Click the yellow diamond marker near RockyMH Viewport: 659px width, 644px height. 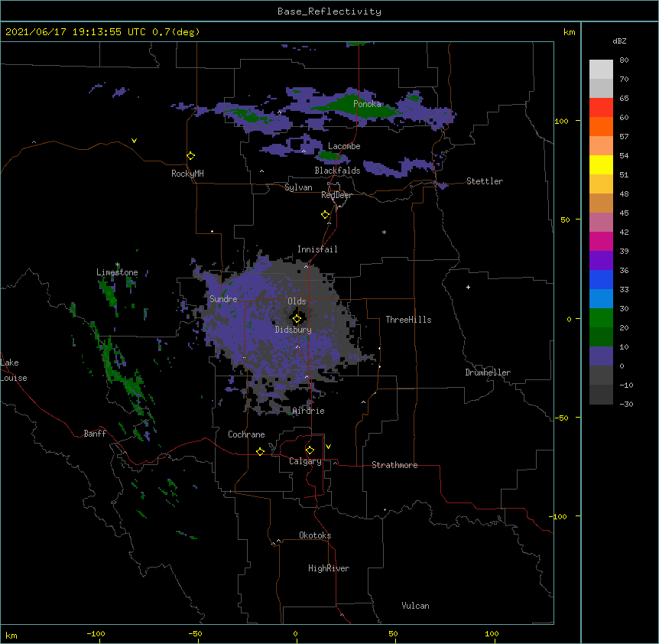point(190,156)
